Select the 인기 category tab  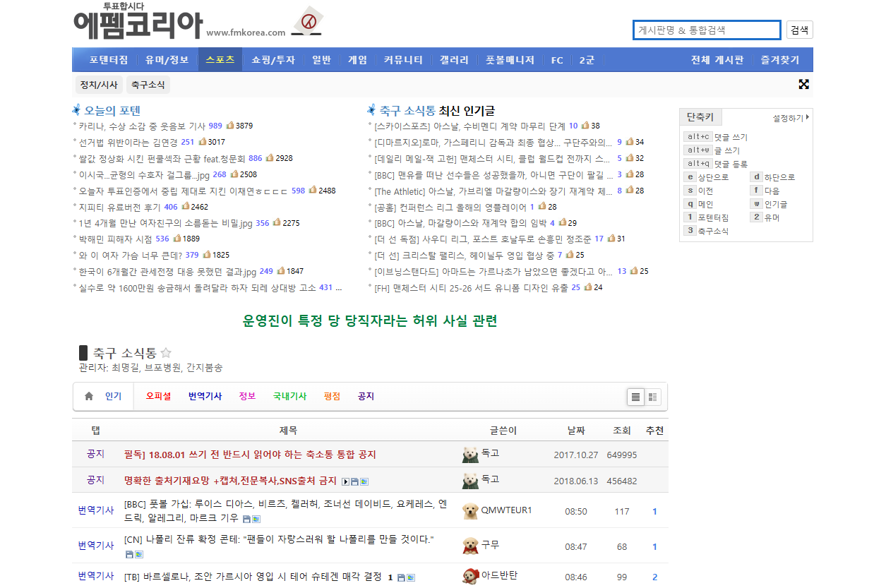click(x=113, y=396)
